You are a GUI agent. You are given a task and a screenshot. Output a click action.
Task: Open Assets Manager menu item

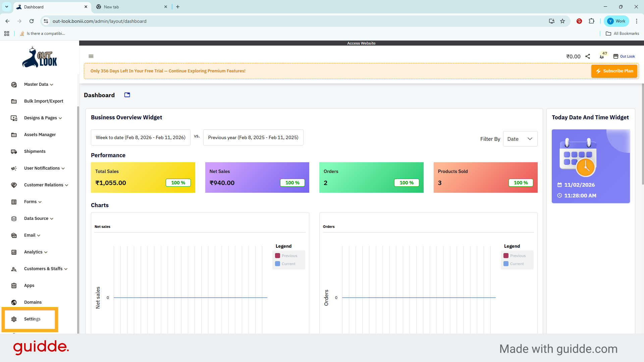pos(40,135)
